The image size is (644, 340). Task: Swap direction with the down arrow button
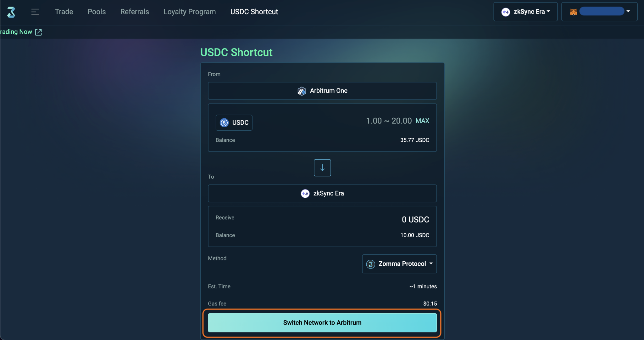(x=322, y=168)
